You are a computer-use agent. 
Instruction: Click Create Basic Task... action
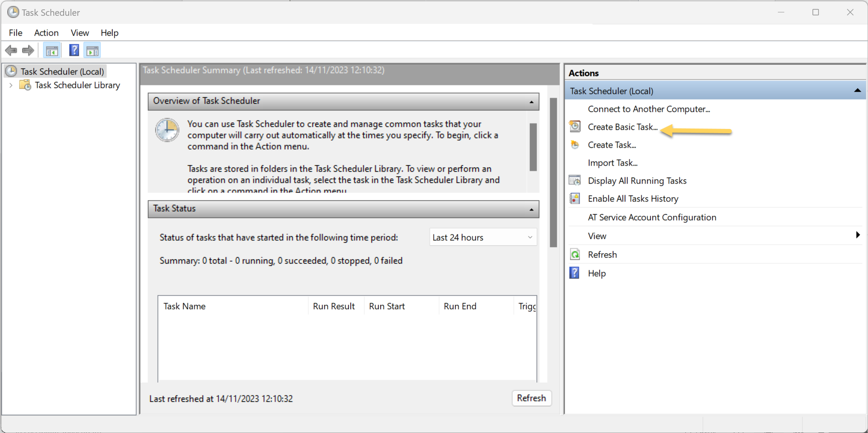click(x=623, y=127)
